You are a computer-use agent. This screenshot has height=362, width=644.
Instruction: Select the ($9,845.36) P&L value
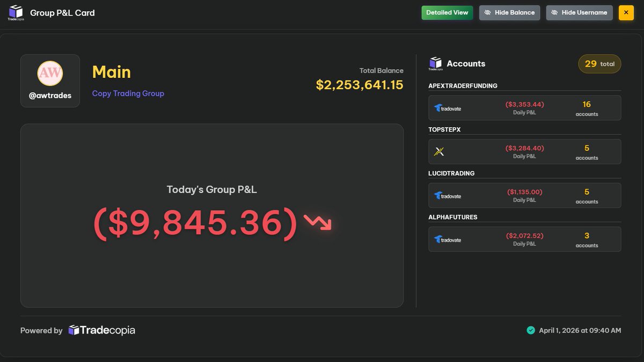coord(195,223)
